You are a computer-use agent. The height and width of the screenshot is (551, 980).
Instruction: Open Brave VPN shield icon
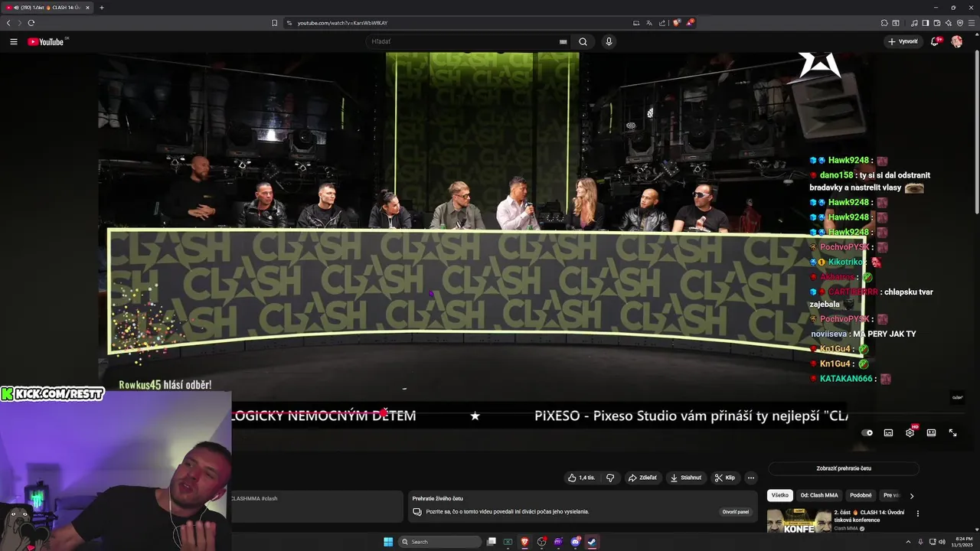click(960, 23)
